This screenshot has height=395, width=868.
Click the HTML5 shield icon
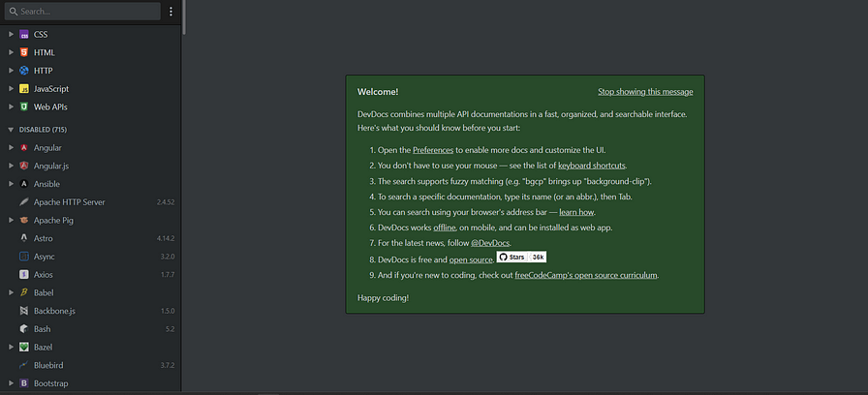click(24, 52)
